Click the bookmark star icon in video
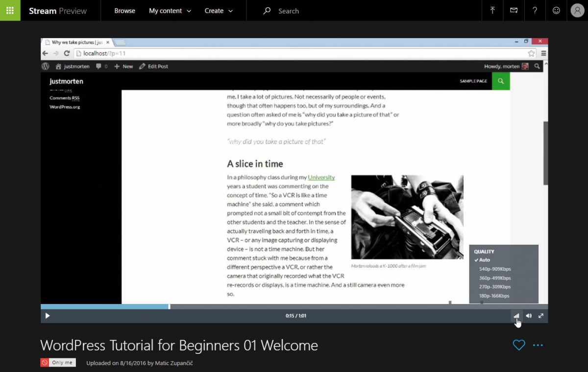 click(531, 53)
